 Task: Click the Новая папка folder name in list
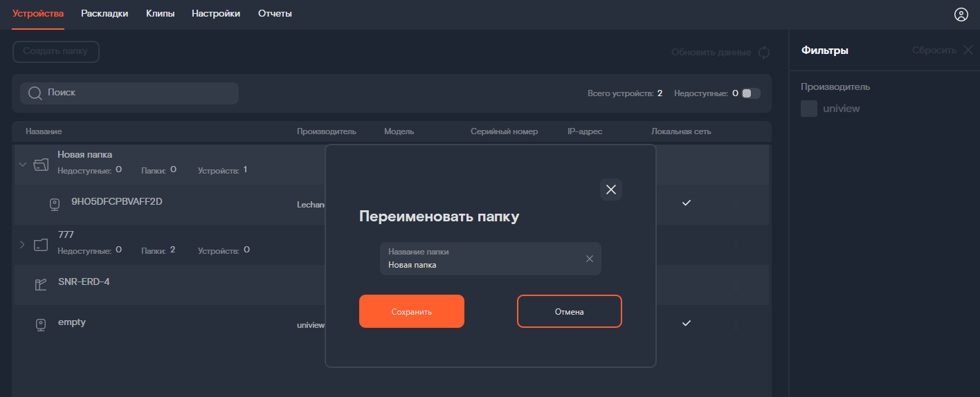[84, 154]
